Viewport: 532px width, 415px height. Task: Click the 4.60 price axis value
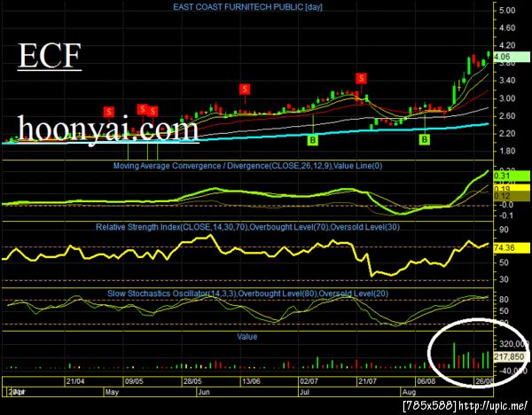[507, 27]
